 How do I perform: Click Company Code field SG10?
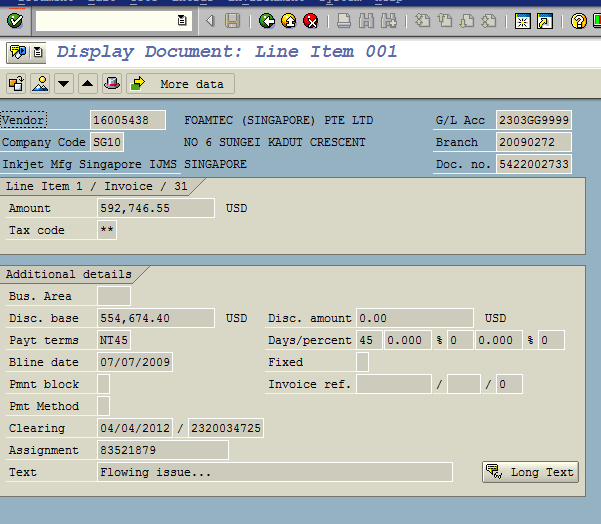point(107,142)
